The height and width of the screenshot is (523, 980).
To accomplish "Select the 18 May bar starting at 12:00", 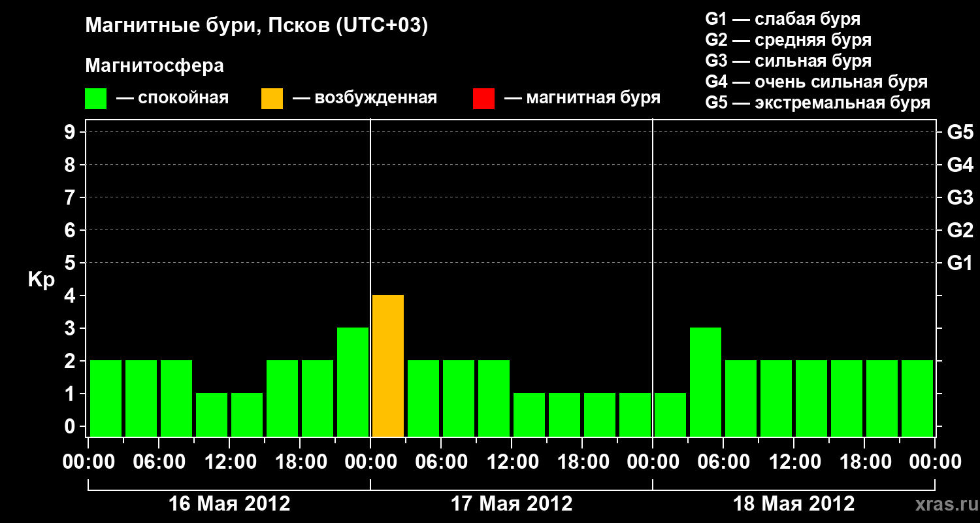I will (x=811, y=398).
